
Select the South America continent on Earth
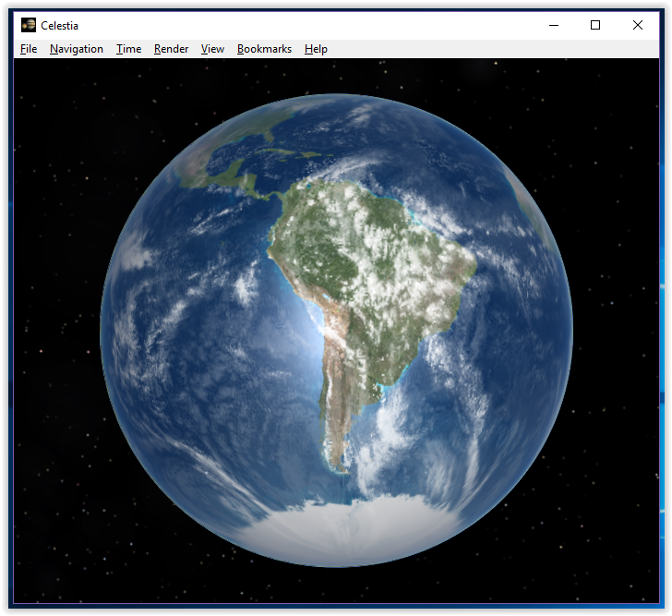click(x=369, y=268)
